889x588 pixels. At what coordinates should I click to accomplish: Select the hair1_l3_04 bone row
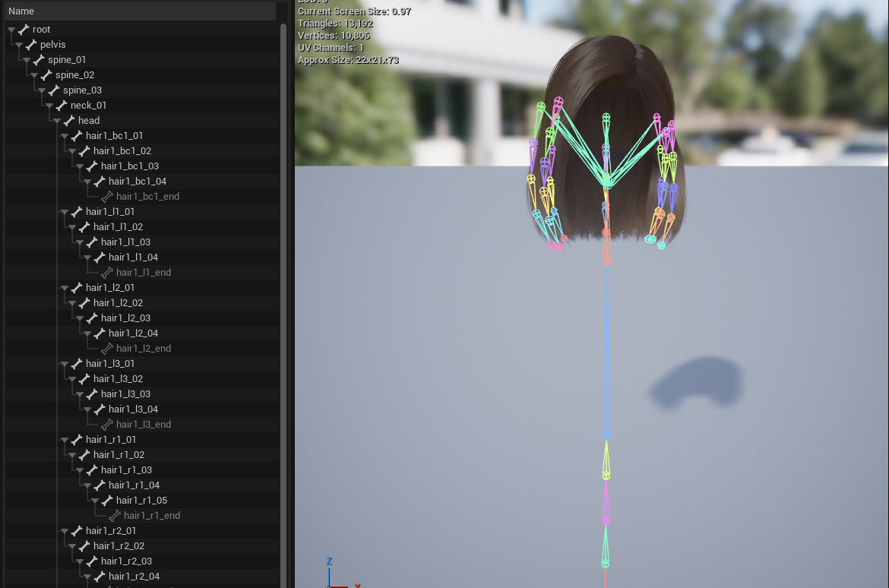(x=133, y=409)
